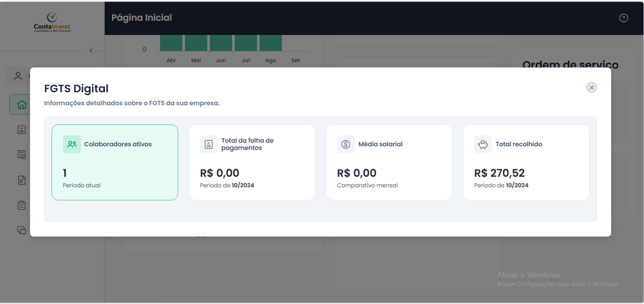Screen dimensions: 644x304
Task: Click the green chart bar above Abr
Action: click(x=171, y=43)
